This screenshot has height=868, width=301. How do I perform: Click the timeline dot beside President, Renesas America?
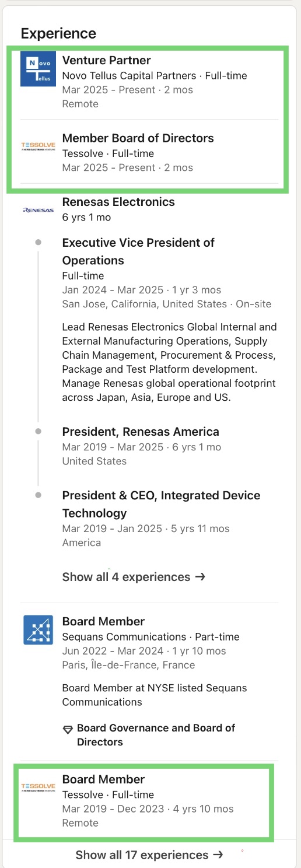(38, 432)
